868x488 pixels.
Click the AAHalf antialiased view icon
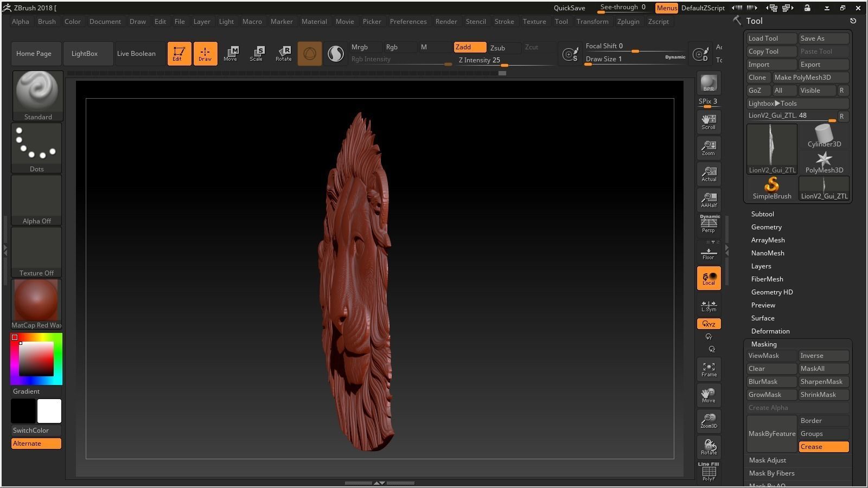(x=709, y=200)
